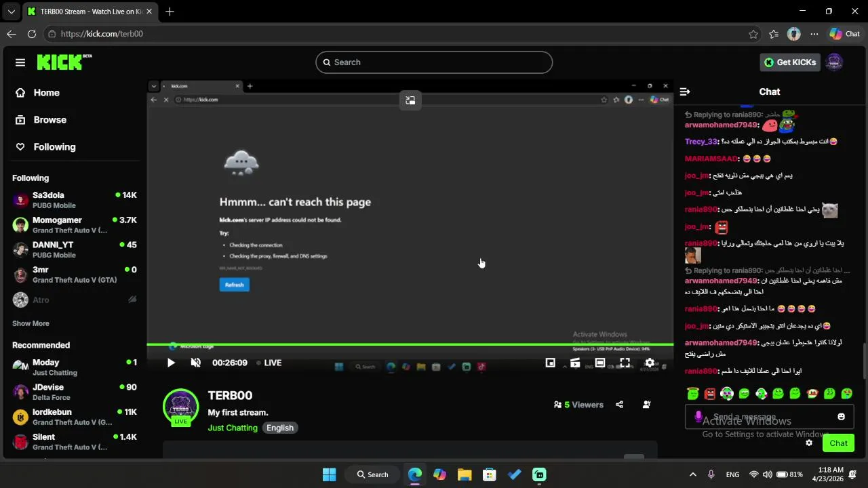Expand the Following list with Show More
The height and width of the screenshot is (488, 868).
click(x=31, y=323)
